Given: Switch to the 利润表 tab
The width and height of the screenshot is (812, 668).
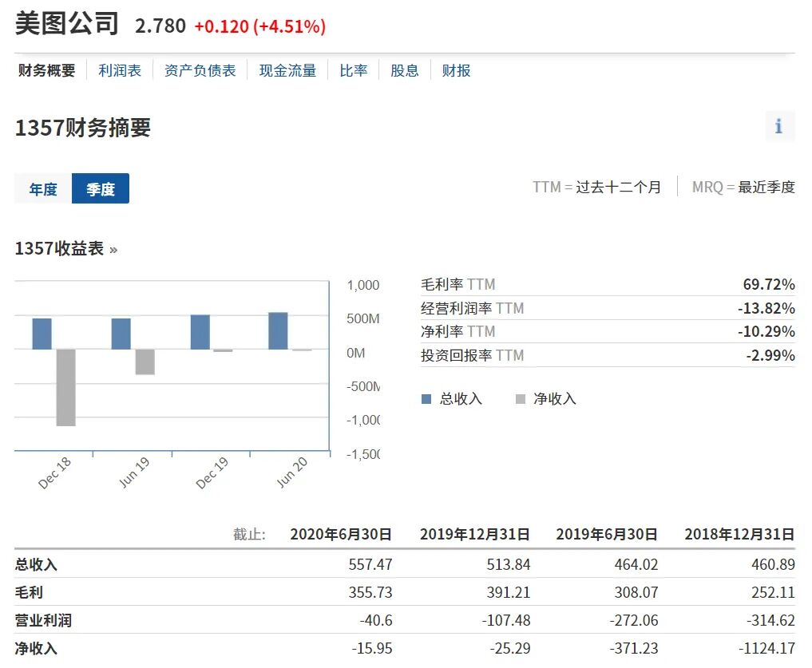Looking at the screenshot, I should click(x=120, y=70).
